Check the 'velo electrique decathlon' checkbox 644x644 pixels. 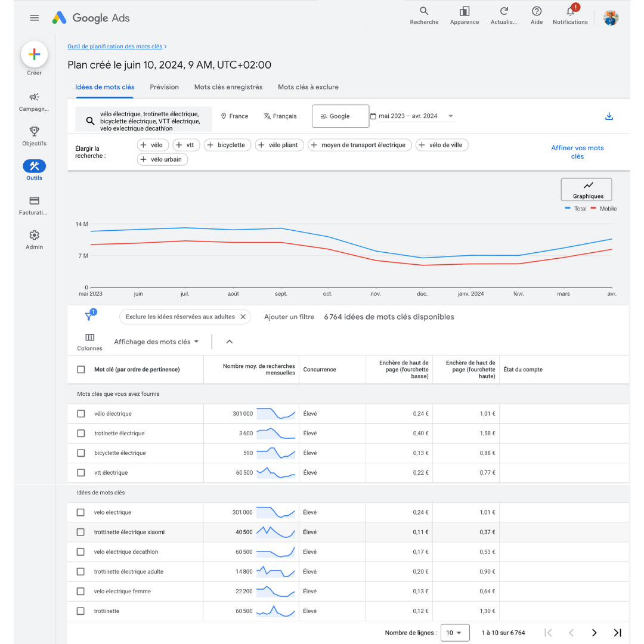pyautogui.click(x=80, y=552)
